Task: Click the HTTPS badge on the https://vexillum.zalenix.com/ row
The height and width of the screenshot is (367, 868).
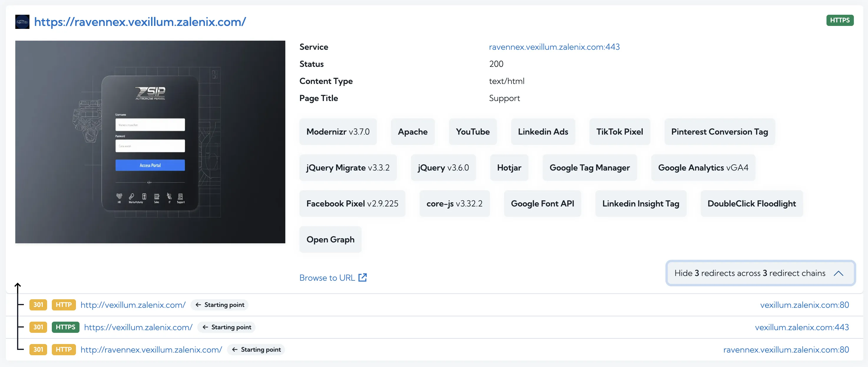Action: [x=65, y=327]
